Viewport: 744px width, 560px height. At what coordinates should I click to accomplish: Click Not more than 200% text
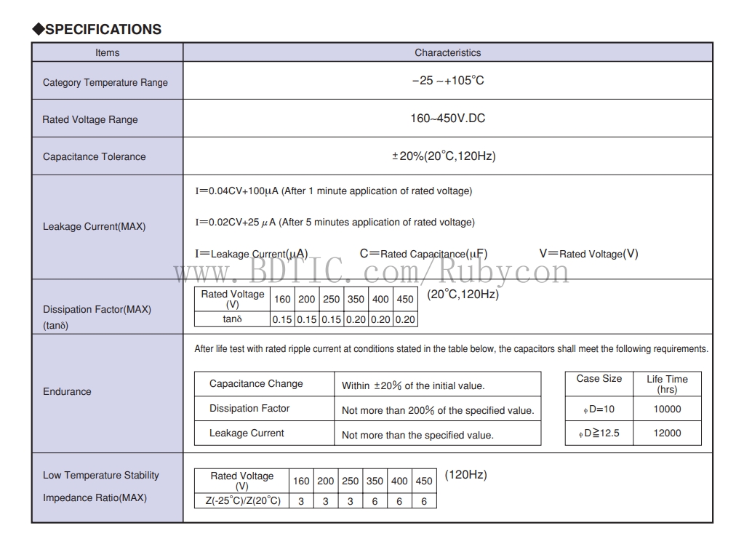(x=438, y=410)
